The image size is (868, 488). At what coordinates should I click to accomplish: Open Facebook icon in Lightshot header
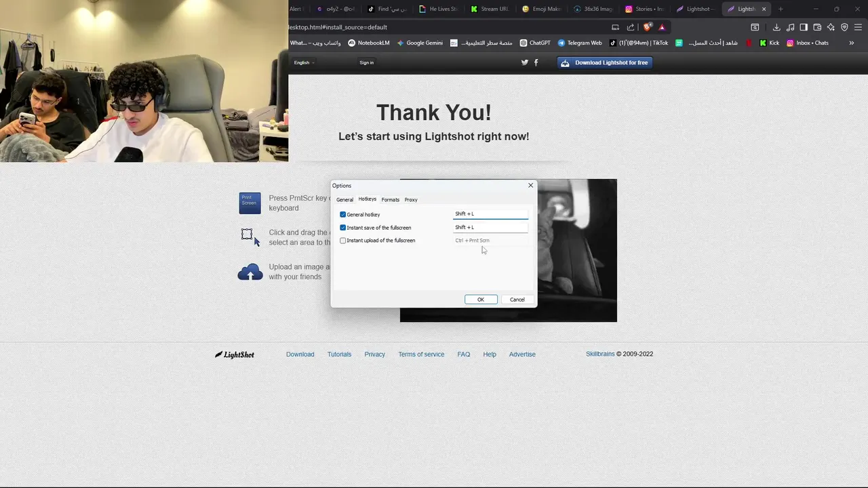536,62
